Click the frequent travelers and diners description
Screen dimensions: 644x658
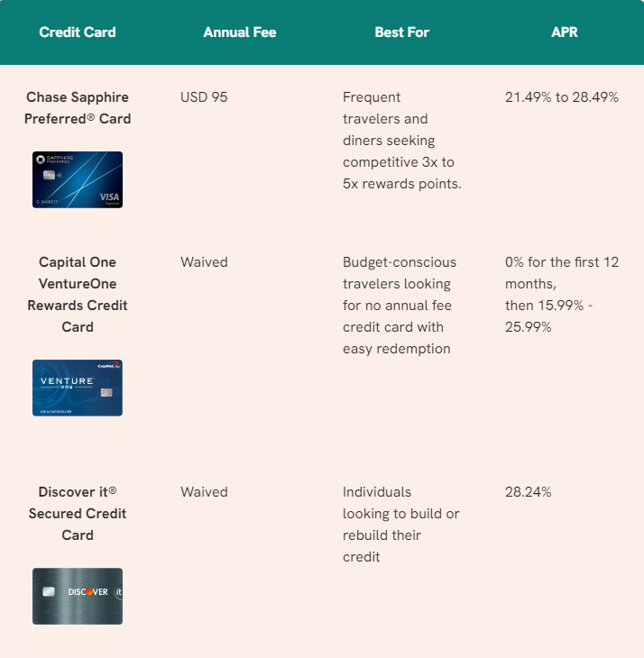pyautogui.click(x=402, y=141)
